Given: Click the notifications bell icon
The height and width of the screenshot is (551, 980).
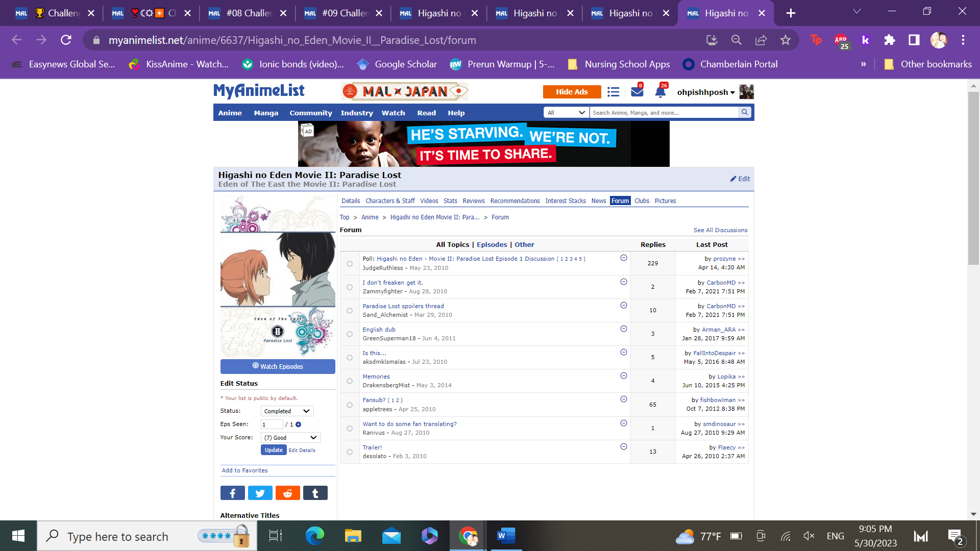Looking at the screenshot, I should pyautogui.click(x=660, y=92).
